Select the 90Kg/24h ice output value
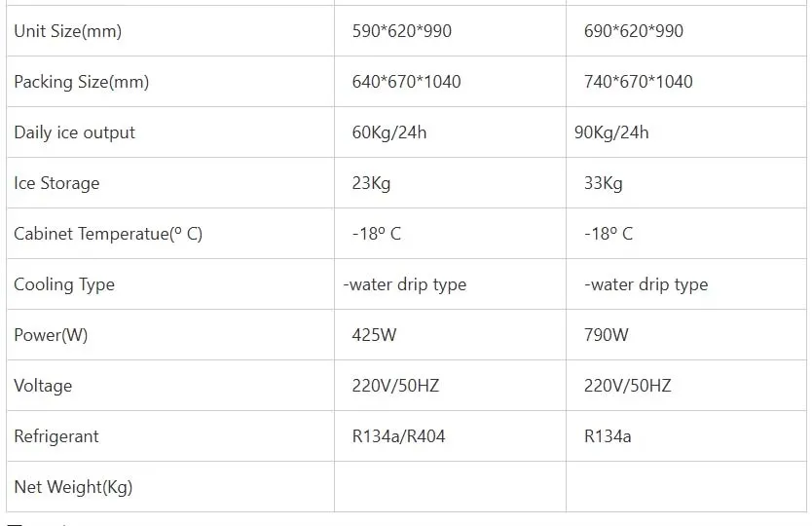The image size is (812, 526). tap(611, 132)
